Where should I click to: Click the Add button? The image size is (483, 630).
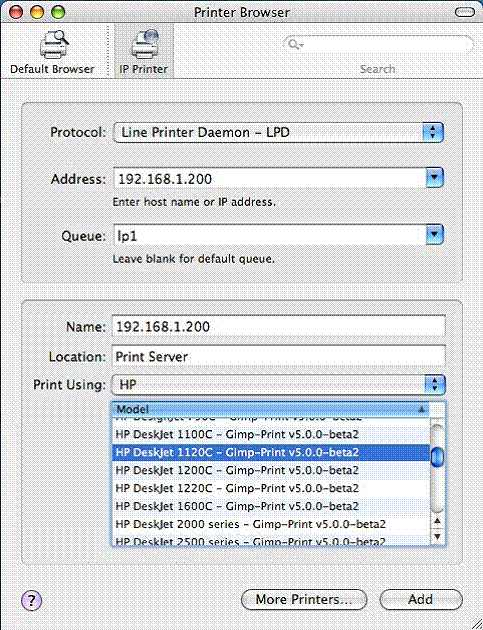[x=421, y=599]
